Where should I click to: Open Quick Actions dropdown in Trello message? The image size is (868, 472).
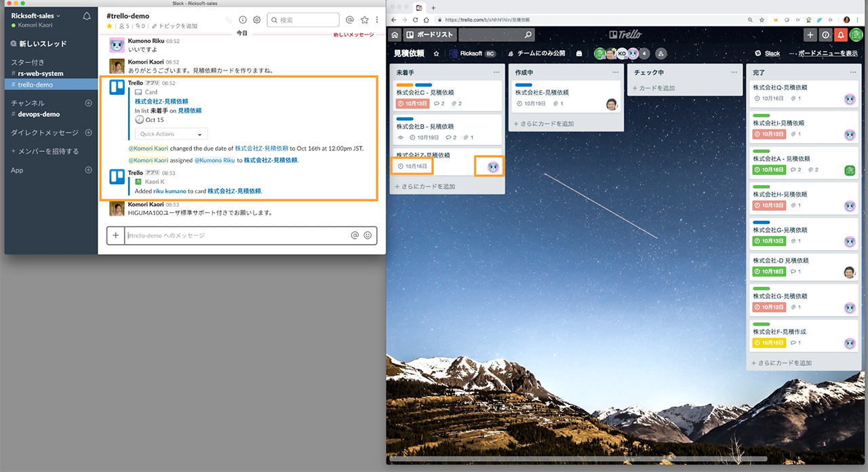point(171,134)
